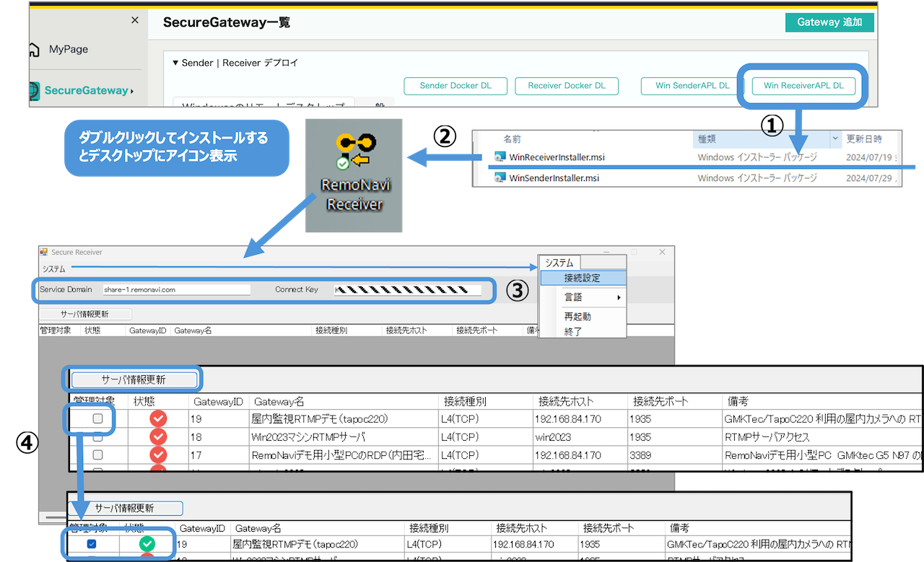Click the red status icon for Gateway 17
Image resolution: width=924 pixels, height=562 pixels.
(x=158, y=455)
